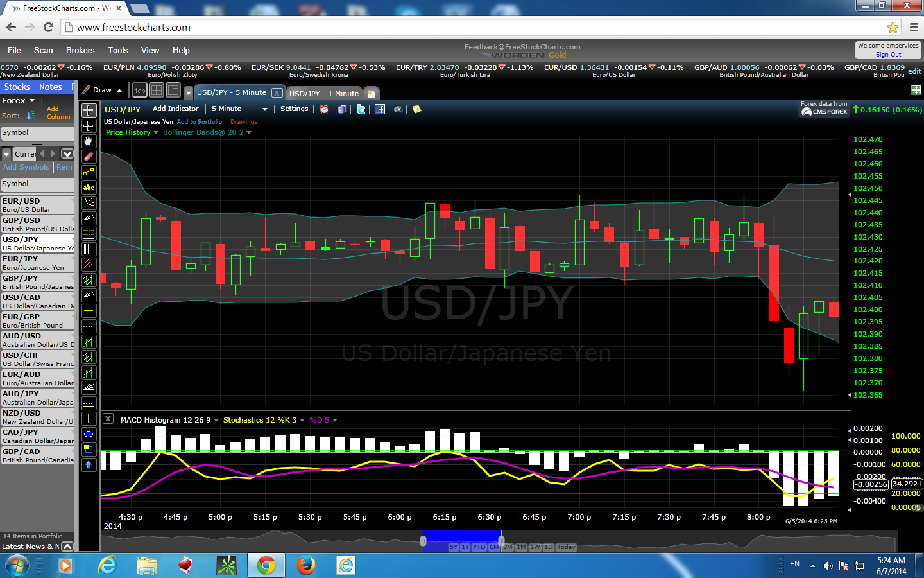Click the Add Symbols link
The image size is (924, 578).
pyautogui.click(x=26, y=167)
